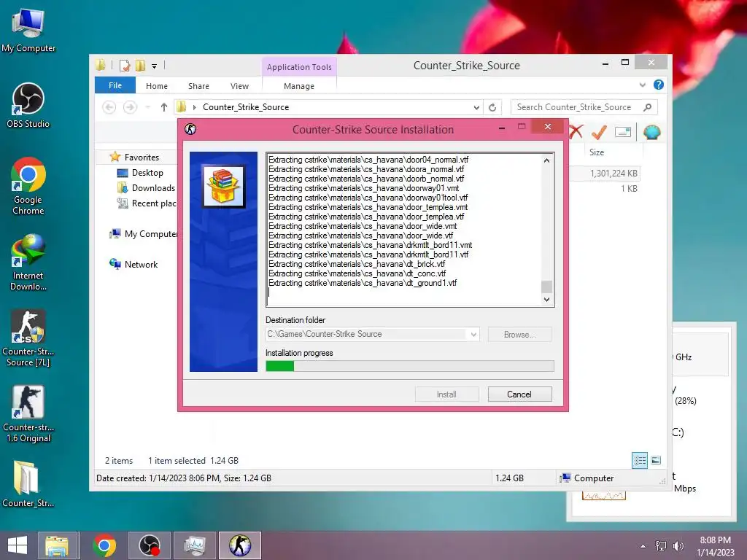
Task: Open Task Manager taskbar item
Action: click(x=194, y=545)
